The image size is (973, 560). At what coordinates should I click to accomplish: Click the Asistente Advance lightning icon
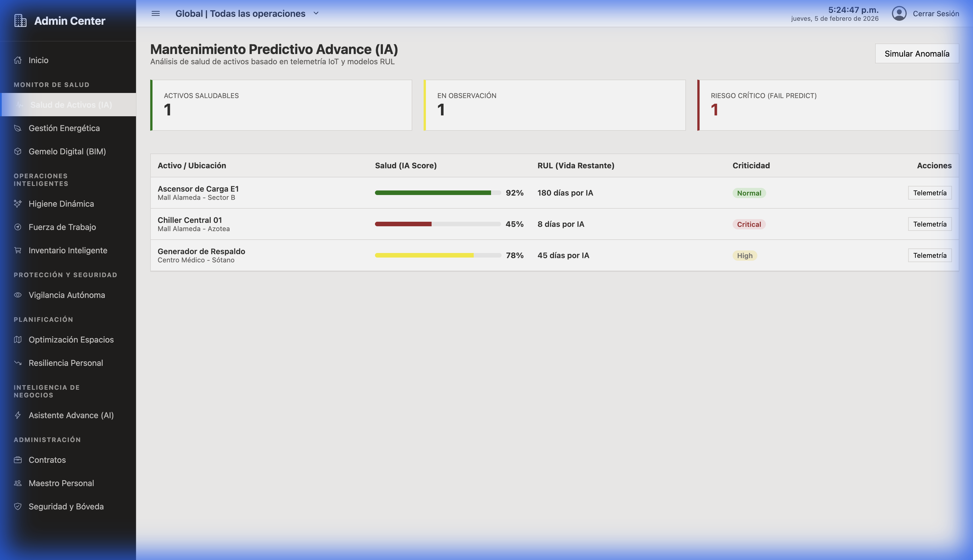(x=18, y=415)
